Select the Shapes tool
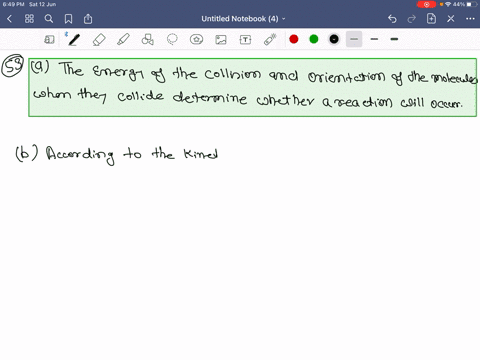480x360 pixels. (x=148, y=39)
